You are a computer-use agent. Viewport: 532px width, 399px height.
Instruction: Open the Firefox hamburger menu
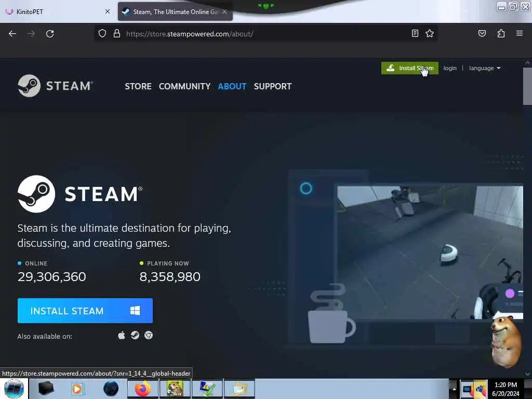pos(520,33)
